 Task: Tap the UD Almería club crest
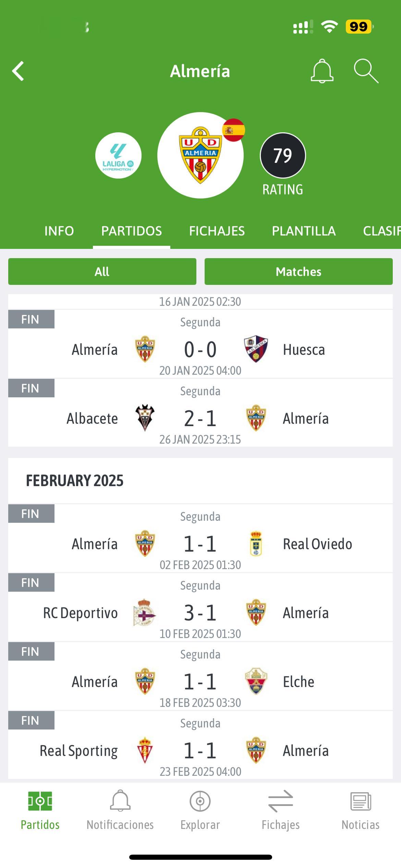point(200,155)
